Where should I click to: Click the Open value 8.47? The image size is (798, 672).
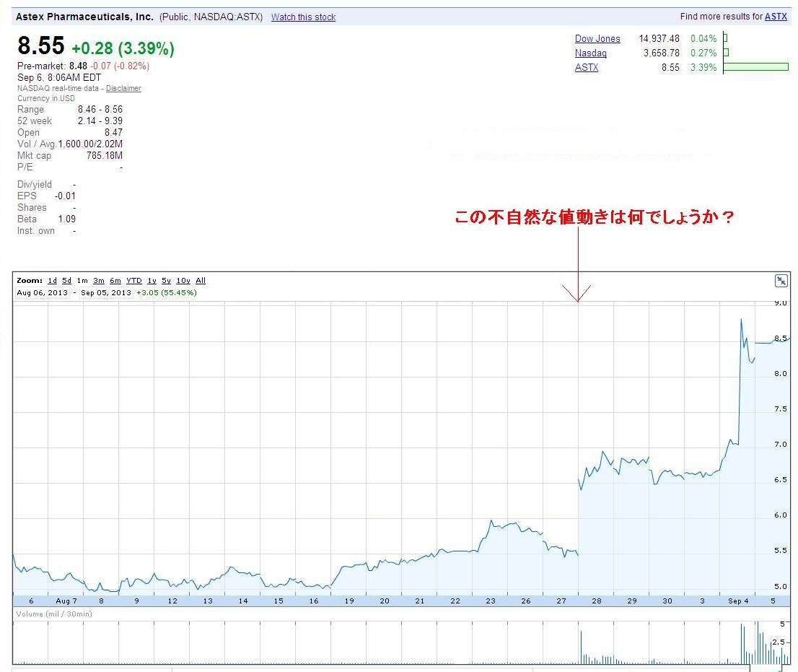pyautogui.click(x=113, y=132)
